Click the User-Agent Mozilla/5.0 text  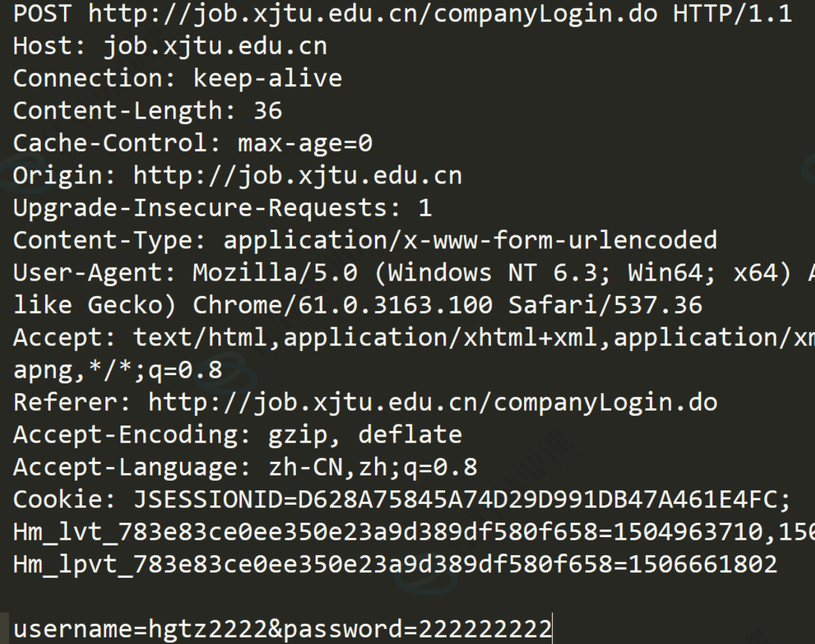click(x=275, y=273)
